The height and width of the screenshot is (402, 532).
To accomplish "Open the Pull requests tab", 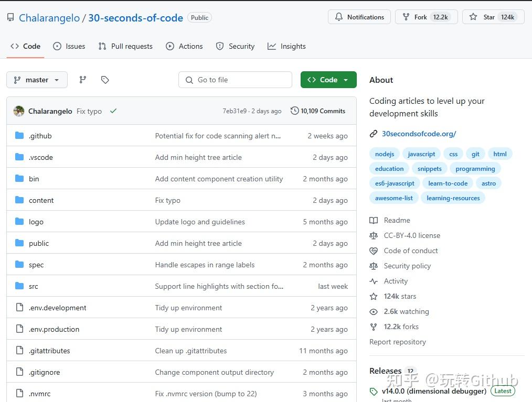I will [125, 46].
